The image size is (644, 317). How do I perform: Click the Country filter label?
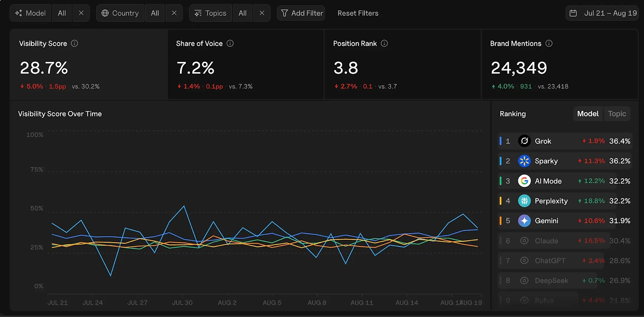tap(120, 13)
